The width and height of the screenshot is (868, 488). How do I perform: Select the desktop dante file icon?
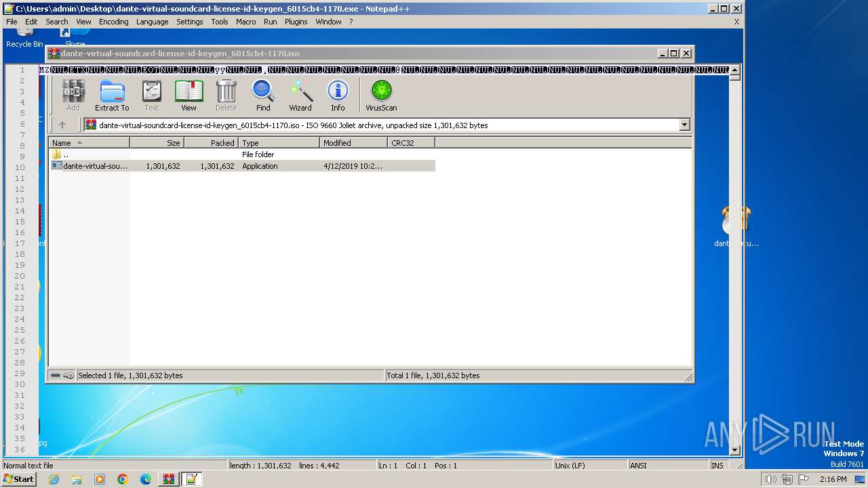point(736,227)
